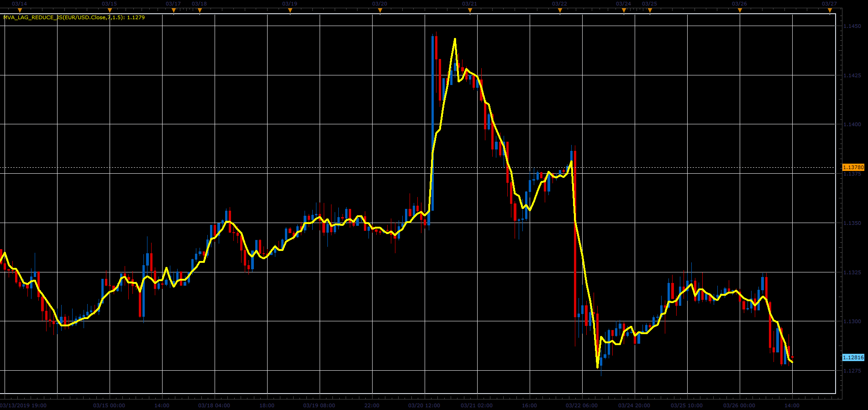Click the 16:00 time axis label
This screenshot has width=868, height=410.
coord(529,405)
